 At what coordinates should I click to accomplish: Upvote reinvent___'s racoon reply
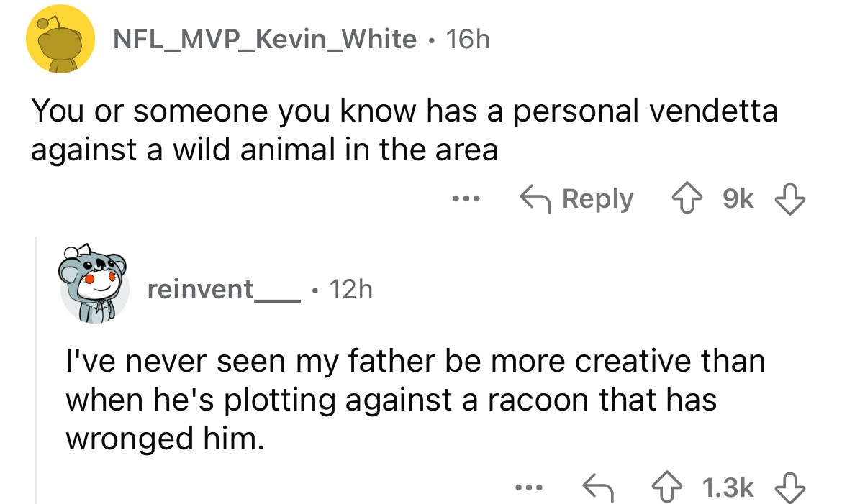pos(660,489)
